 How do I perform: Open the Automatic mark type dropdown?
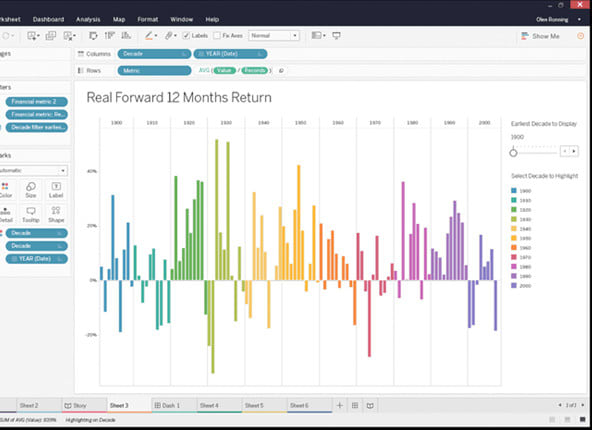point(33,171)
